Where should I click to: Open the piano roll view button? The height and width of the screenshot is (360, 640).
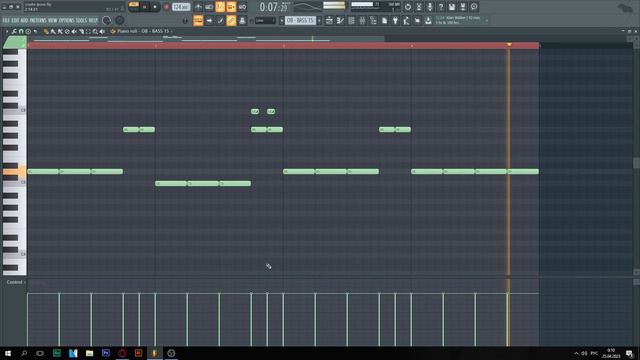[340, 20]
